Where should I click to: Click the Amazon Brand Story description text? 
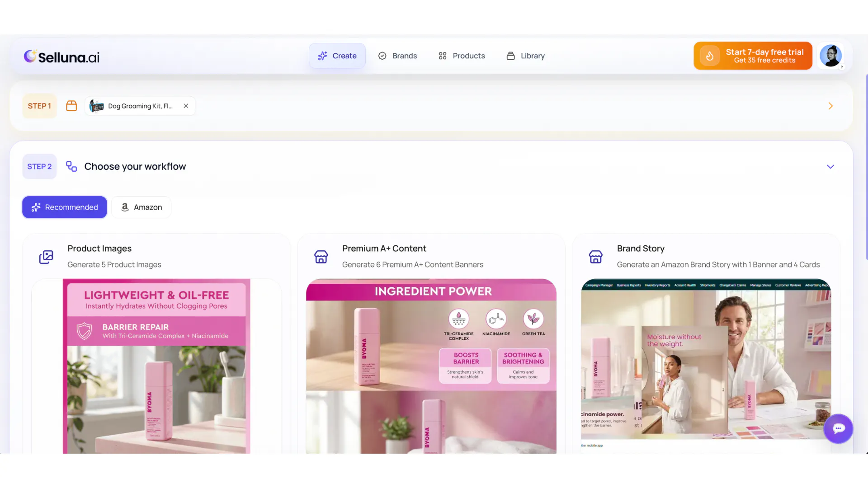[x=718, y=265]
